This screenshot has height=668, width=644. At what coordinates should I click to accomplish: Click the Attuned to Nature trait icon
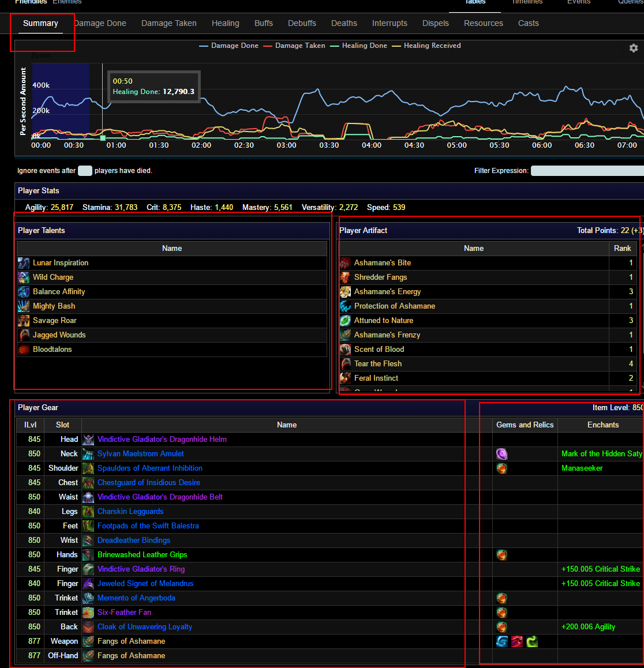tap(345, 321)
